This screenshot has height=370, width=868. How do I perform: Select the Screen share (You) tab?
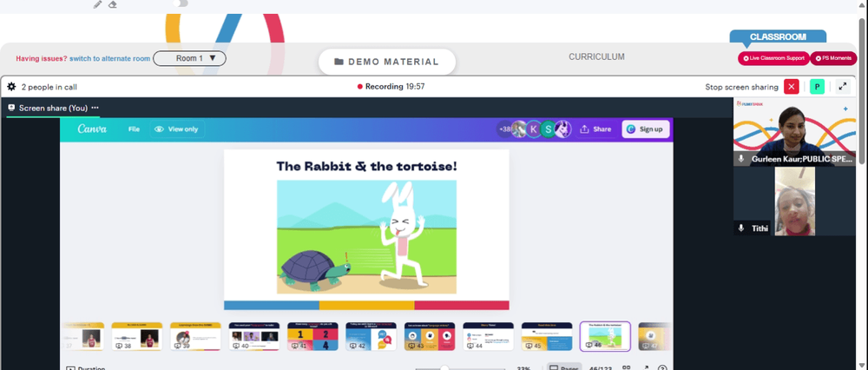point(53,108)
